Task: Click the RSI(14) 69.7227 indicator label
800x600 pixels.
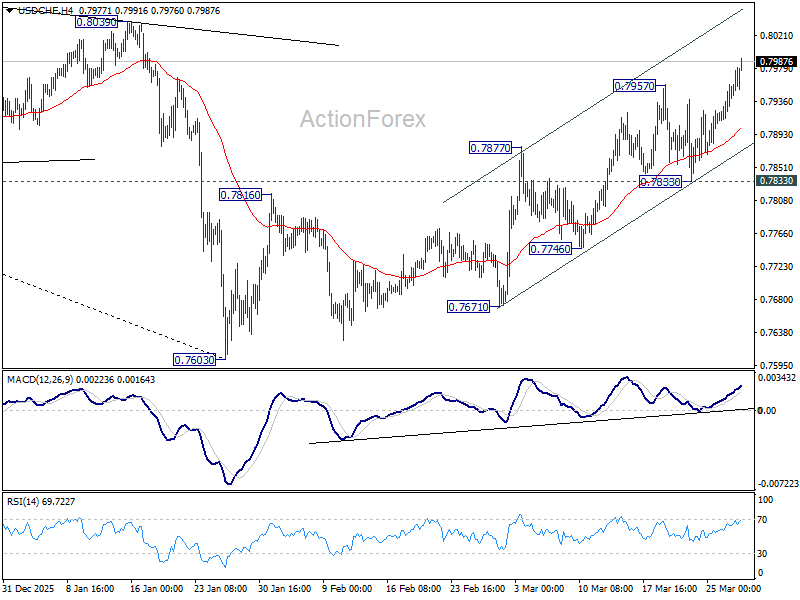Action: 41,502
